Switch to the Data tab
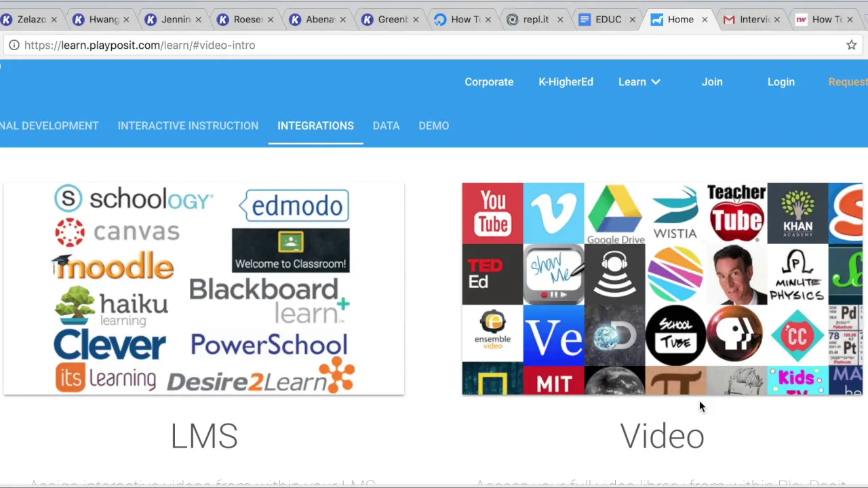 tap(386, 126)
